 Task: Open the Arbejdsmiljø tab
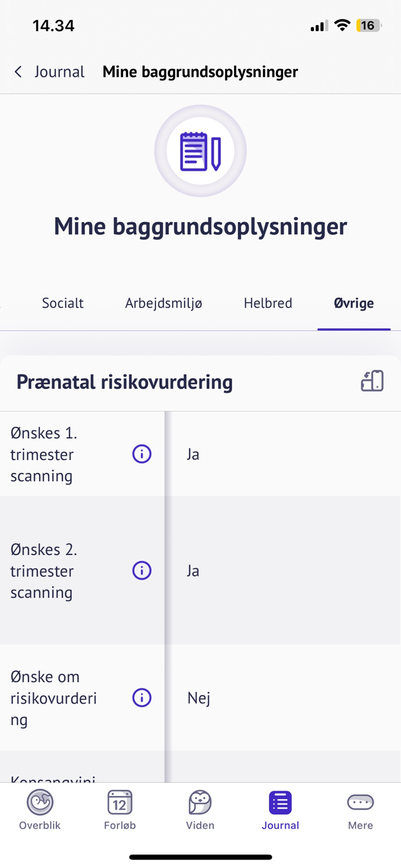[164, 303]
